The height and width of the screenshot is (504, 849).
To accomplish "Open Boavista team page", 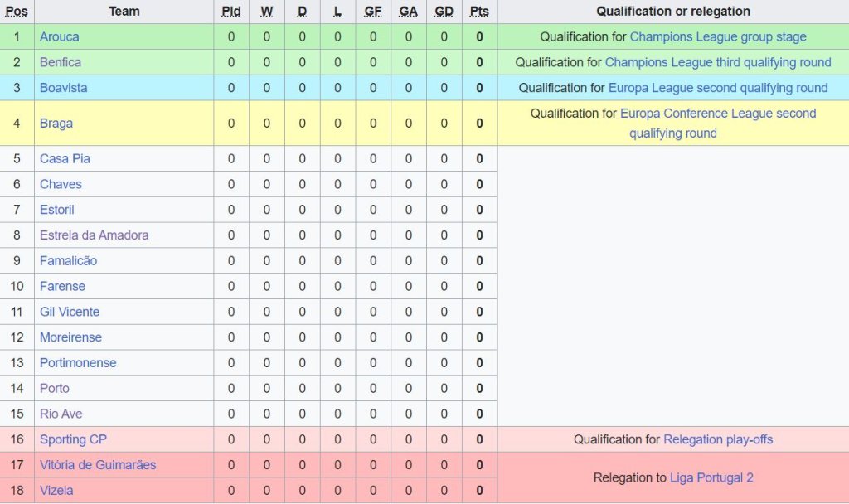I will (63, 88).
